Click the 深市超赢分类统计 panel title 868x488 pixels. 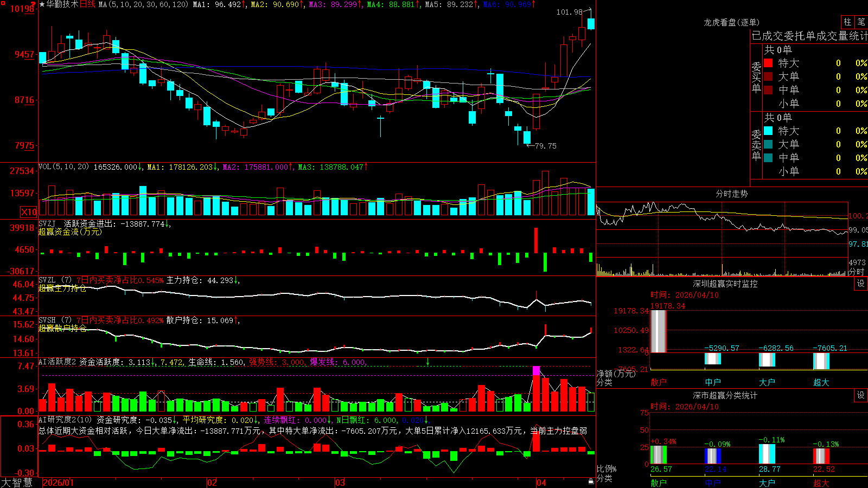[x=725, y=395]
